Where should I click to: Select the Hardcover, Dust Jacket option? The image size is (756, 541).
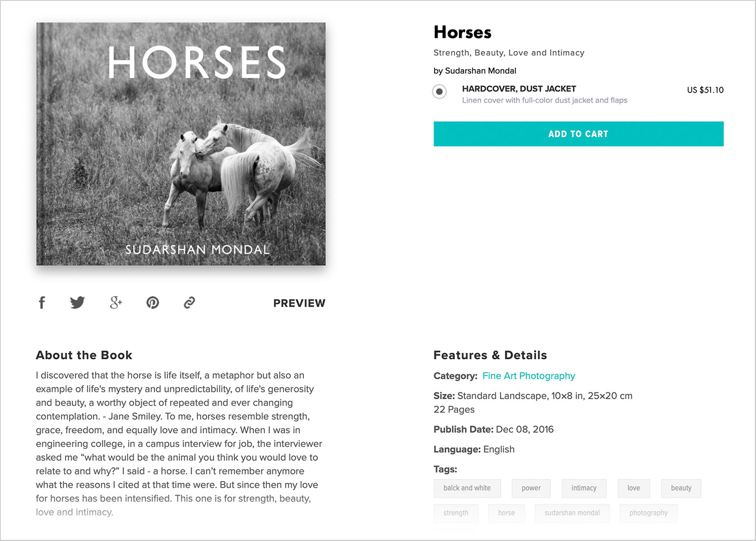pos(440,92)
